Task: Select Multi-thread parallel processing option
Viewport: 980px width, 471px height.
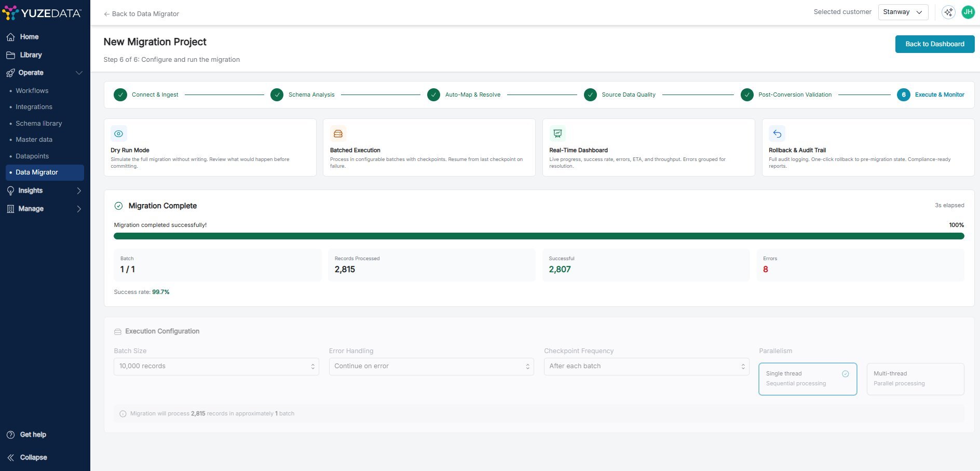Action: pyautogui.click(x=915, y=379)
